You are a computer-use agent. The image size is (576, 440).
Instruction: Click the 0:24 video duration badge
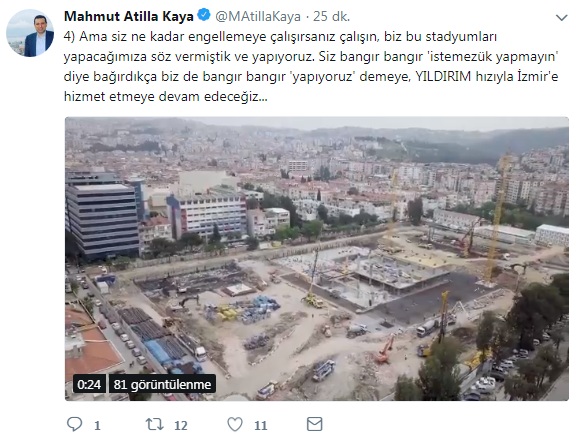89,384
